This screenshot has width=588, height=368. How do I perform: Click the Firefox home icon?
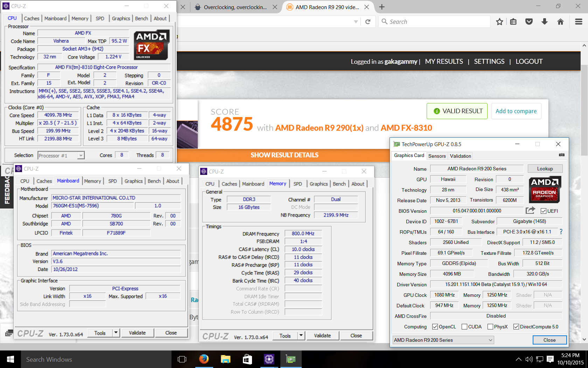coord(560,22)
